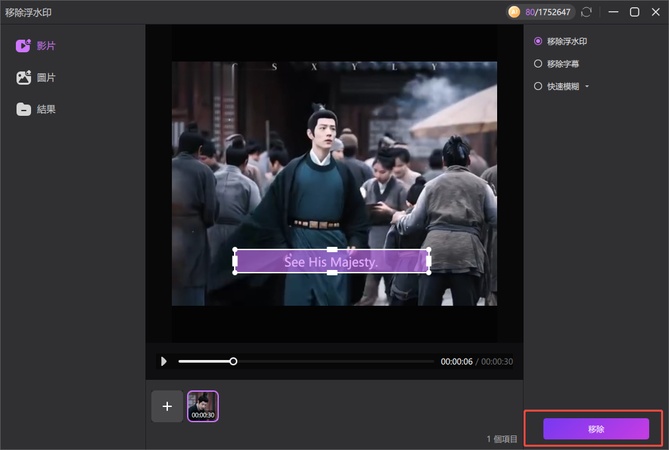
Task: Expand the 快速模糊 dropdown arrow
Action: click(587, 87)
